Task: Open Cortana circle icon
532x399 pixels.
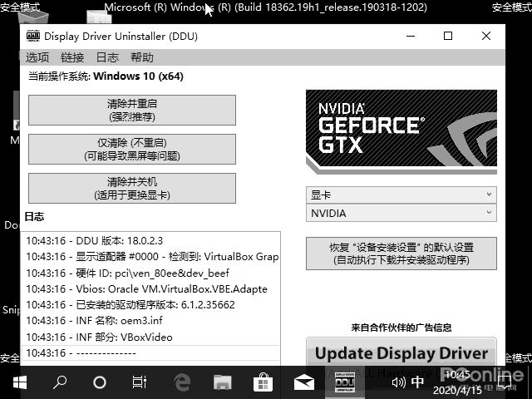Action: tap(100, 382)
